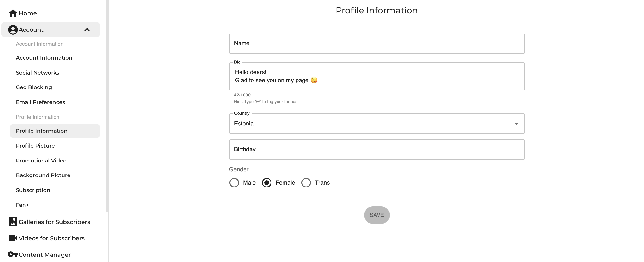Screen dimensions: 644x262
Task: Click the Videos for Subscribers camera icon
Action: pos(13,238)
